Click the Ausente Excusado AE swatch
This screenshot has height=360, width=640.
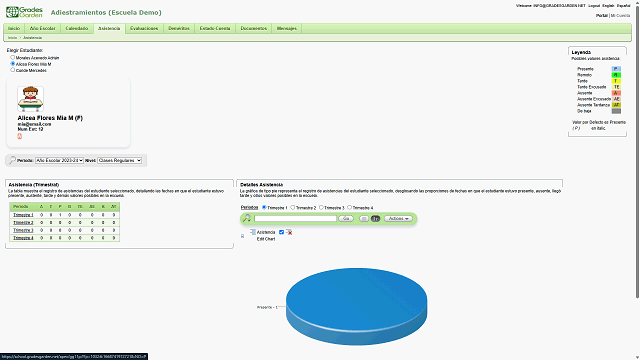[x=616, y=99]
